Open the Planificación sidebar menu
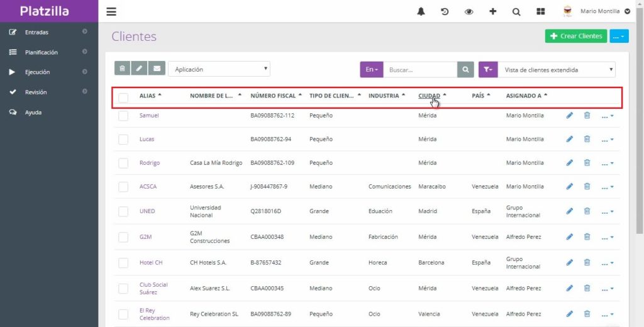Image resolution: width=644 pixels, height=327 pixels. click(49, 52)
